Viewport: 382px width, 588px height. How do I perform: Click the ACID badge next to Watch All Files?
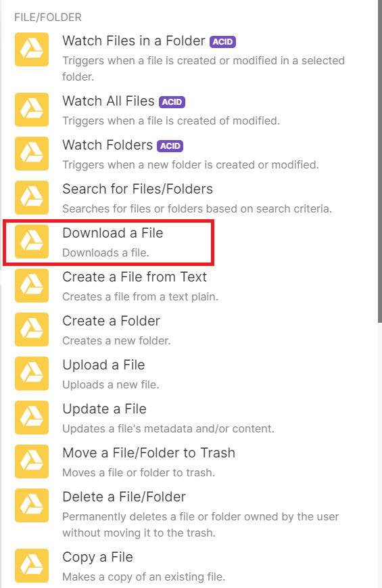[172, 102]
